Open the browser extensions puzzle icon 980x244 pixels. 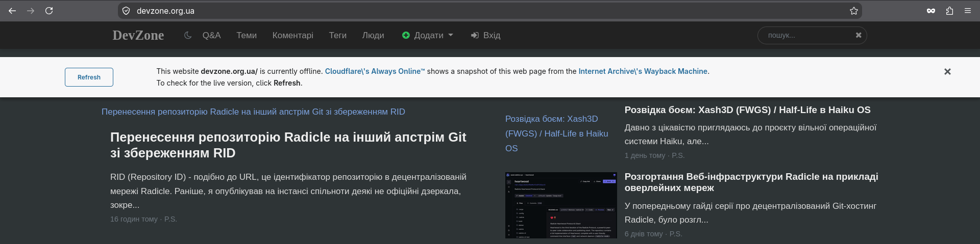tap(949, 11)
